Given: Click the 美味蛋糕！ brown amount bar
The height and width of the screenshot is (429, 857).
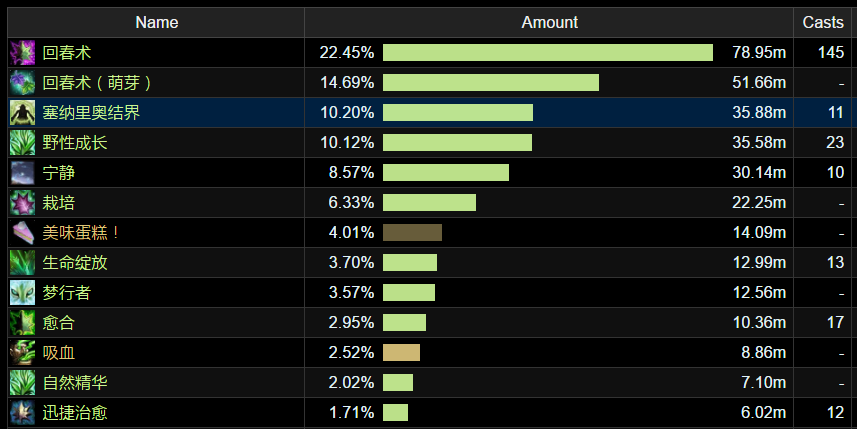Looking at the screenshot, I should (412, 232).
